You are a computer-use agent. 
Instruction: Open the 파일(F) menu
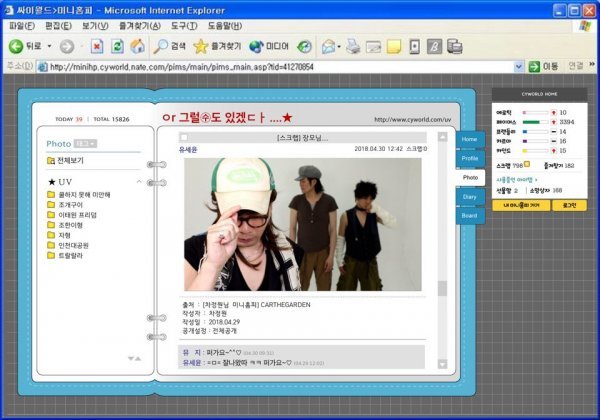tap(22, 25)
